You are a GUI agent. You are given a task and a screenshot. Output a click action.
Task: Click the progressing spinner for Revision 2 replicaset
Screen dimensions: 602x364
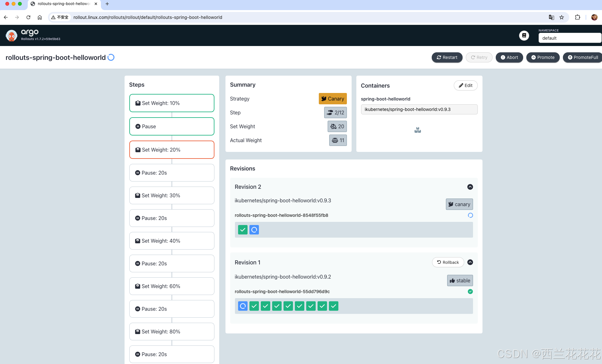[470, 215]
